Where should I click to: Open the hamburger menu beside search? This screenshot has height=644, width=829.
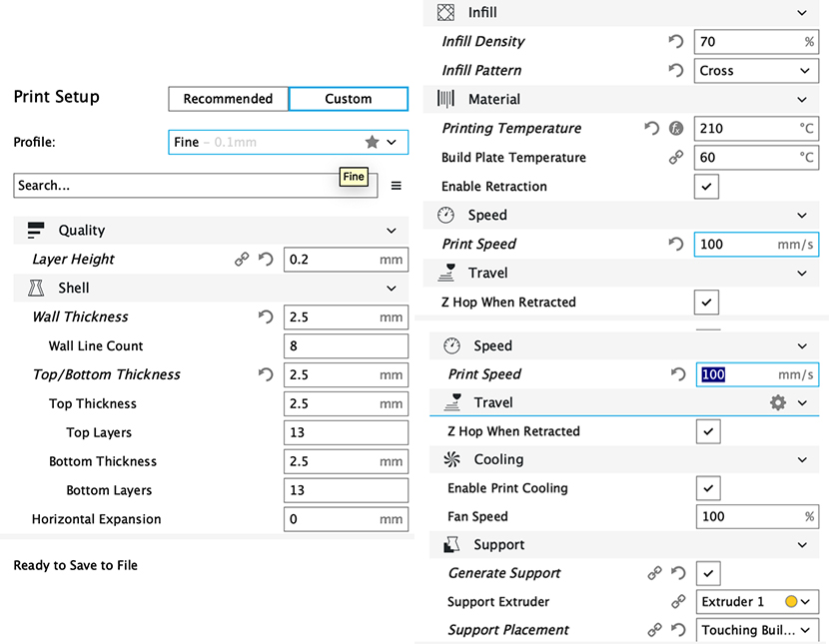(396, 186)
